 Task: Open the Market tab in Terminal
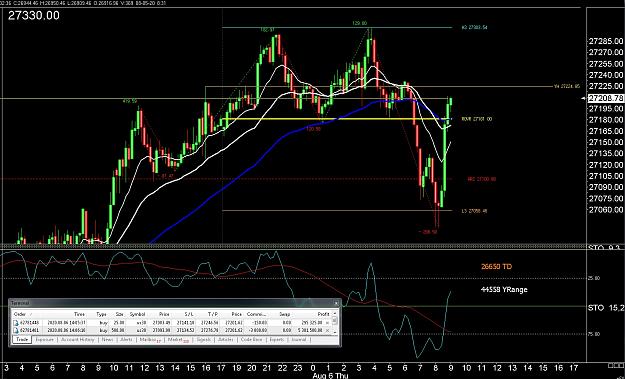tap(178, 340)
